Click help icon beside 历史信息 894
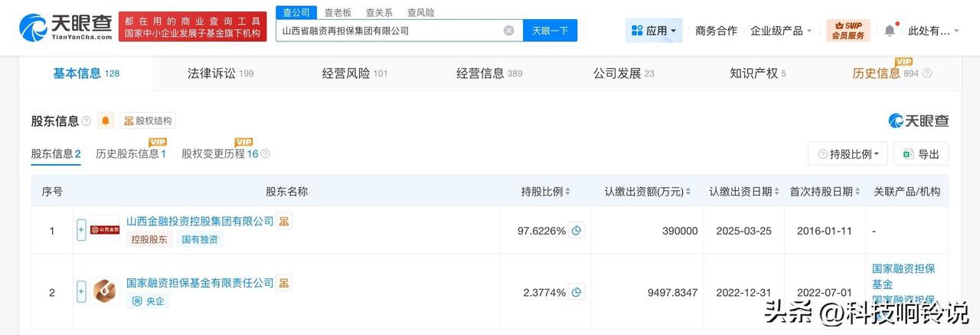980x335 pixels. pyautogui.click(x=927, y=74)
